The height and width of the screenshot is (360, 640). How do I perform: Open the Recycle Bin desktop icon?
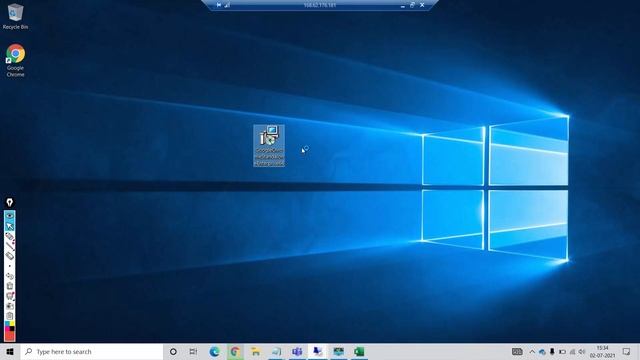[15, 16]
